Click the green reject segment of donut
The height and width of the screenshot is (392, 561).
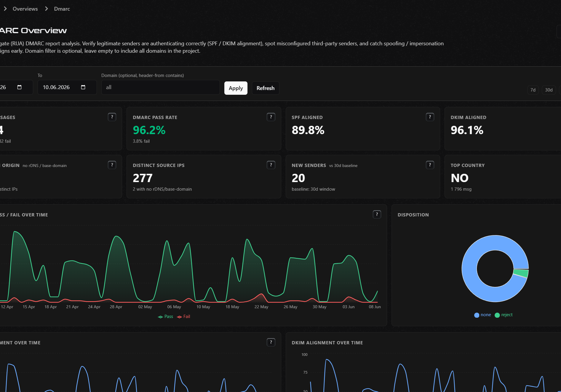click(x=521, y=273)
